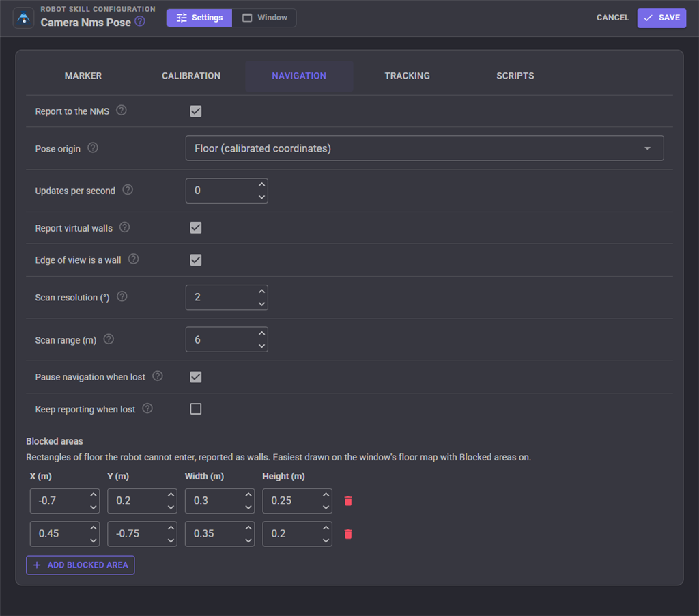The width and height of the screenshot is (699, 616).
Task: Enable Keep reporting when lost
Action: click(196, 408)
